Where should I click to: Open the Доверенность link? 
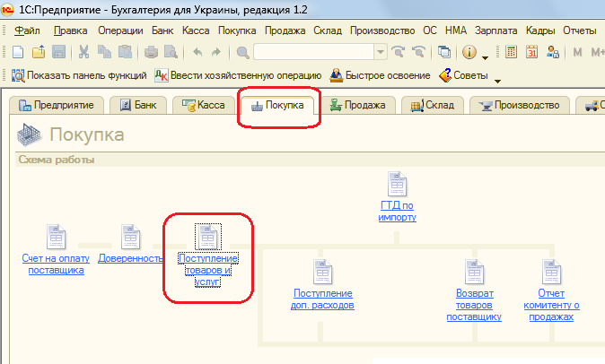point(130,258)
